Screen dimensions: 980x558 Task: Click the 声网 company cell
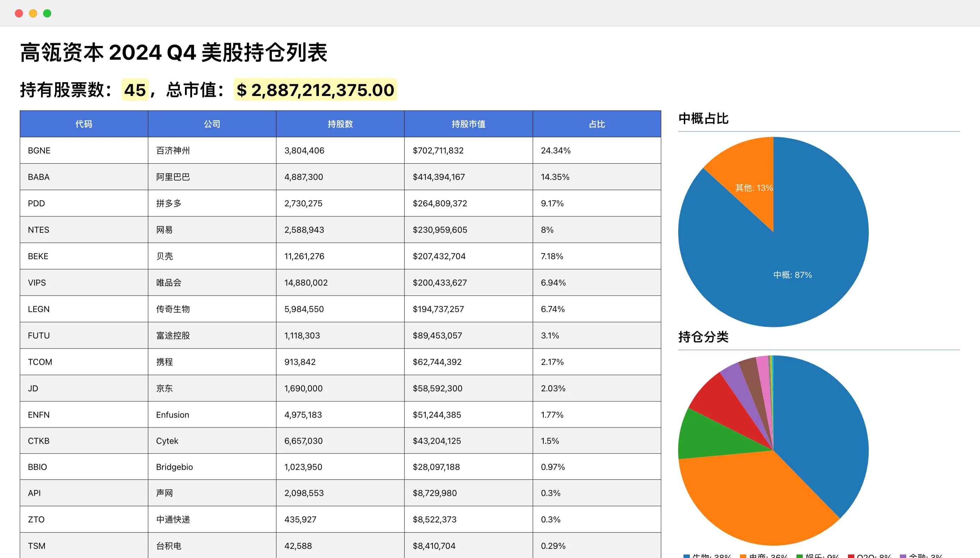[212, 493]
